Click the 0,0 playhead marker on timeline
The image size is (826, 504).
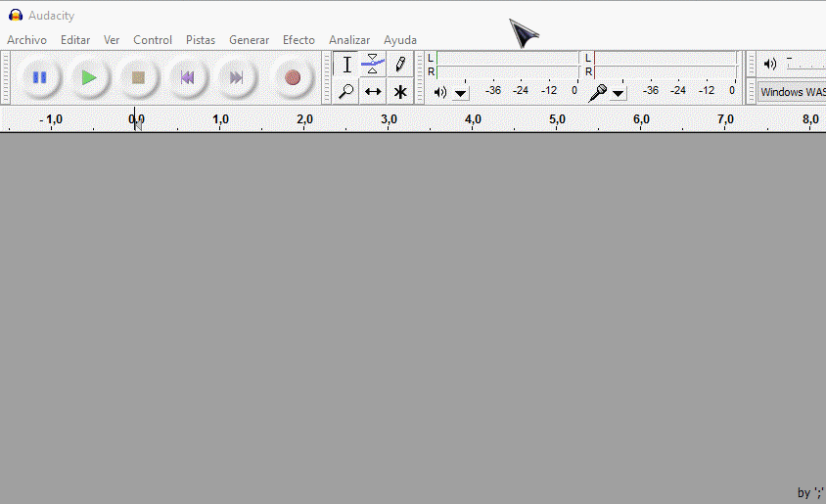[x=136, y=120]
